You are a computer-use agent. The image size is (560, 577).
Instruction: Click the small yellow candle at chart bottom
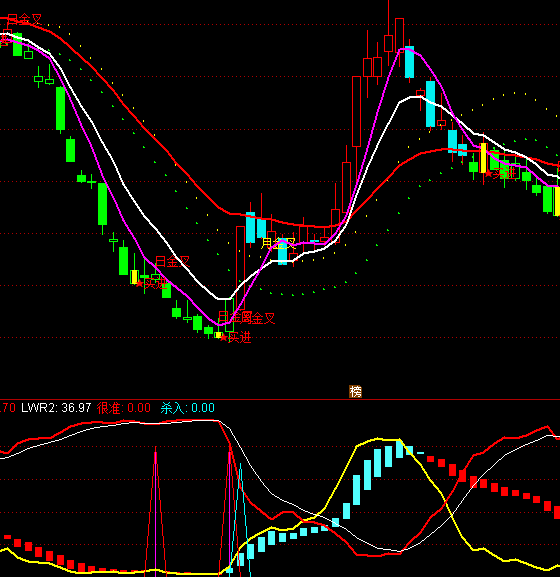[219, 335]
